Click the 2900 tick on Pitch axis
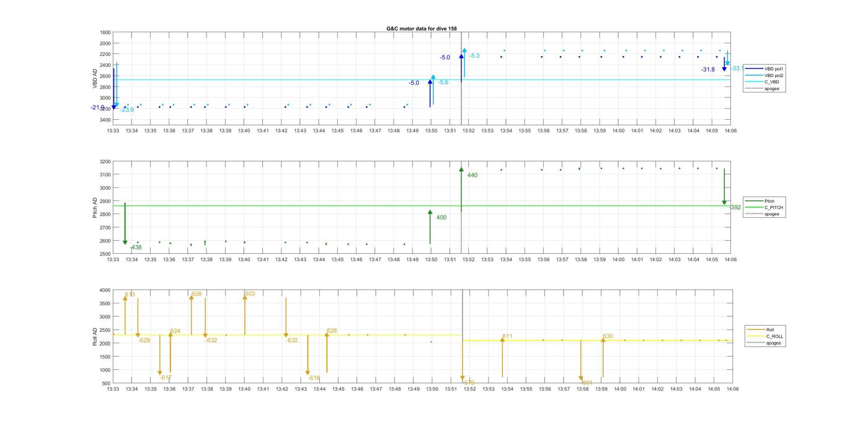This screenshot has width=868, height=430. (x=105, y=201)
